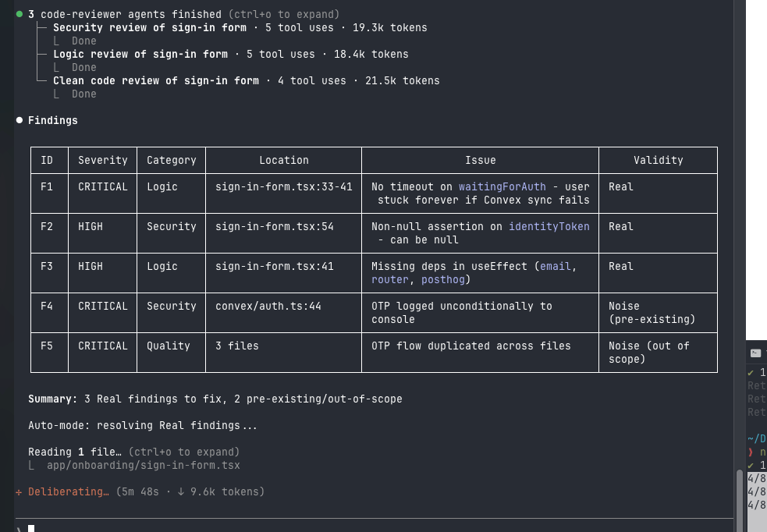Click the orange spinner icon beside Deliberating
Image resolution: width=767 pixels, height=532 pixels.
tap(19, 492)
